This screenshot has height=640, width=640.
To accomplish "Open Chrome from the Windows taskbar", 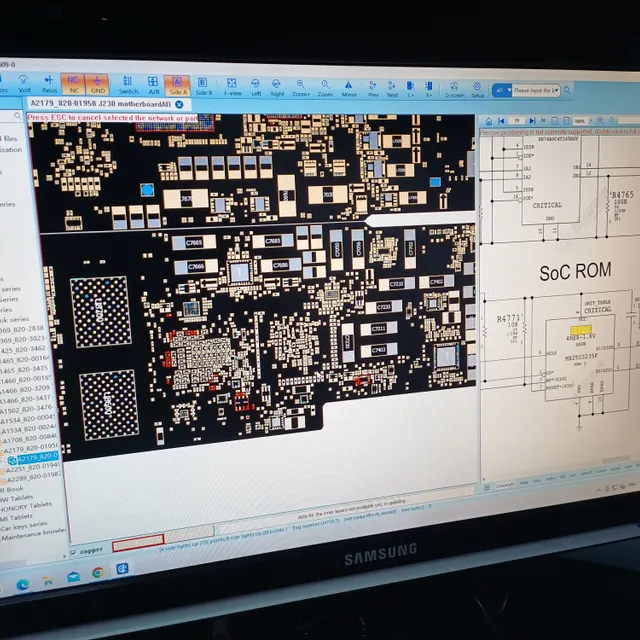I will [x=98, y=573].
